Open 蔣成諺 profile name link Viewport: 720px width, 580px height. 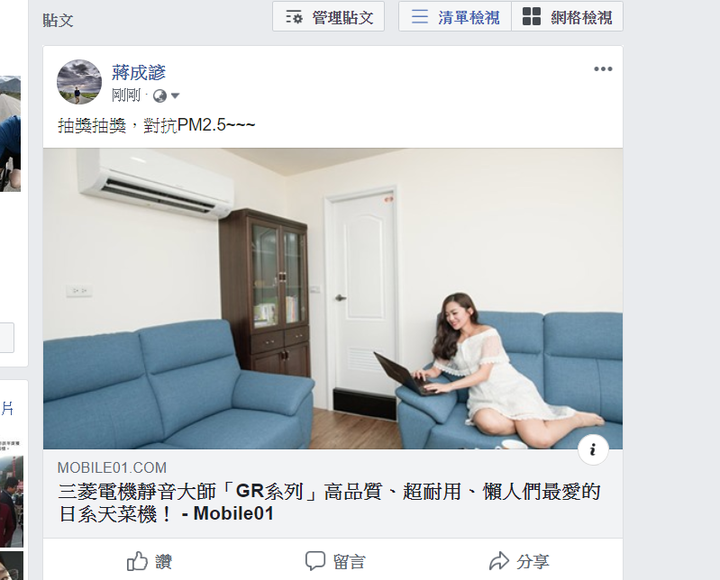tap(138, 73)
